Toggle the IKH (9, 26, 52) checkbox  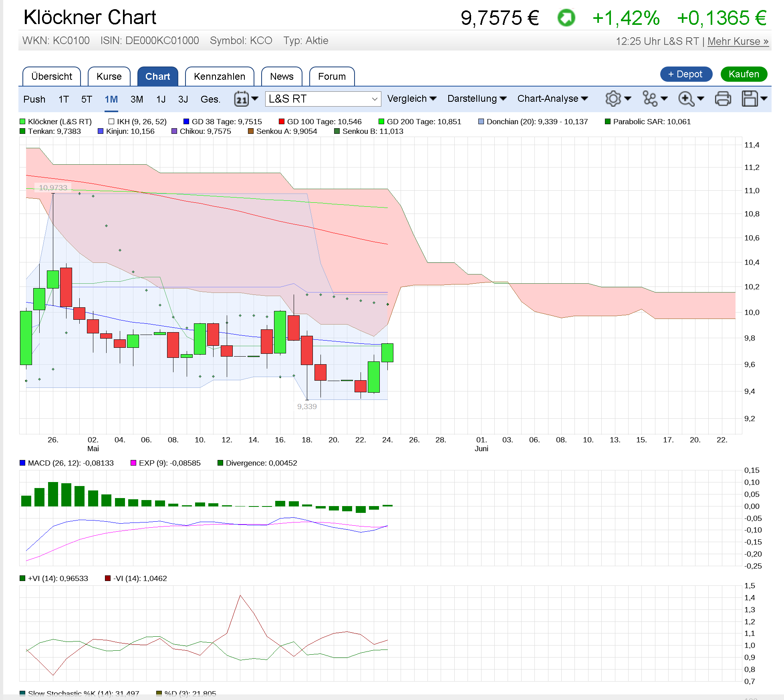(x=111, y=121)
